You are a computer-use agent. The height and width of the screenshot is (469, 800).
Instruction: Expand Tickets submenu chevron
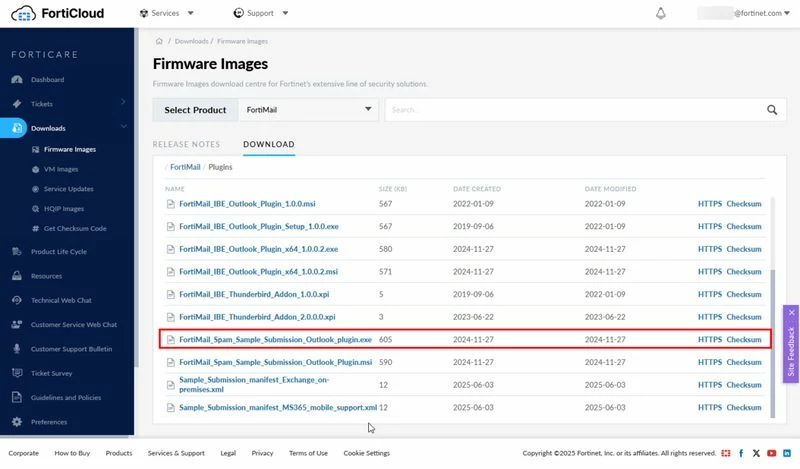123,103
